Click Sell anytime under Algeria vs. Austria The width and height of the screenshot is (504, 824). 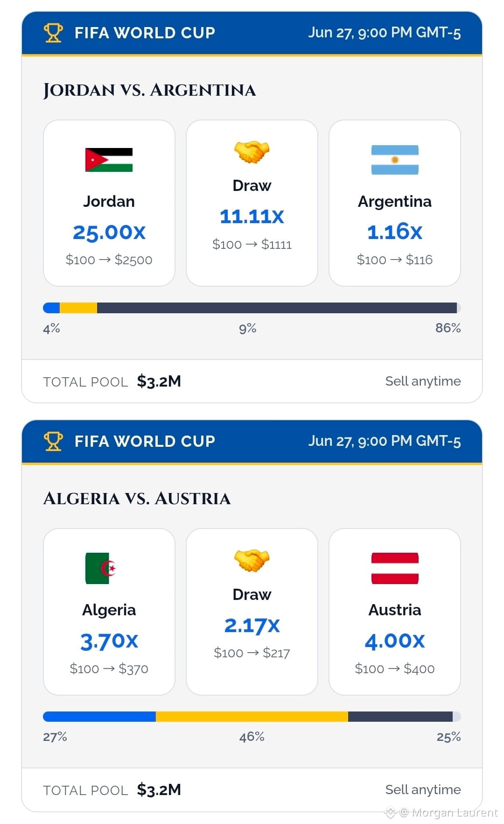click(423, 790)
